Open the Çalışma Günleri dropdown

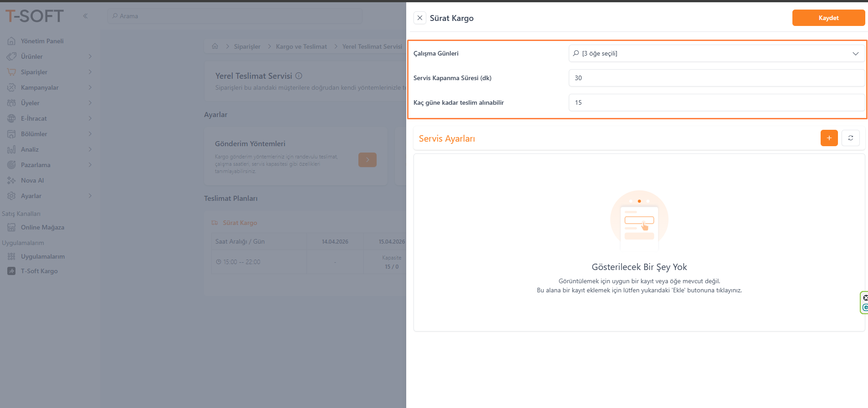716,53
